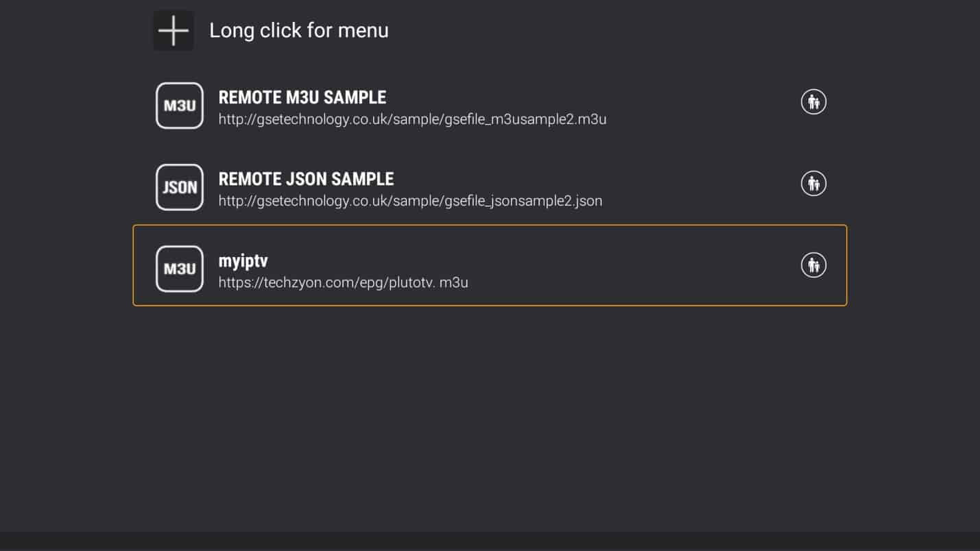Open the REMOTE M3U SAMPLE playlist title
This screenshot has height=551, width=980.
pyautogui.click(x=302, y=97)
